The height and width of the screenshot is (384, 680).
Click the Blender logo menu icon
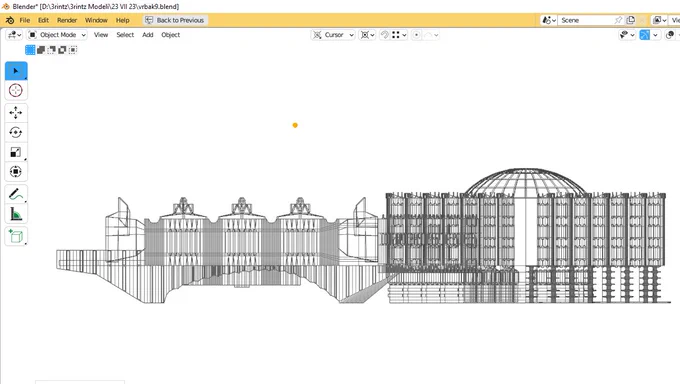coord(10,20)
